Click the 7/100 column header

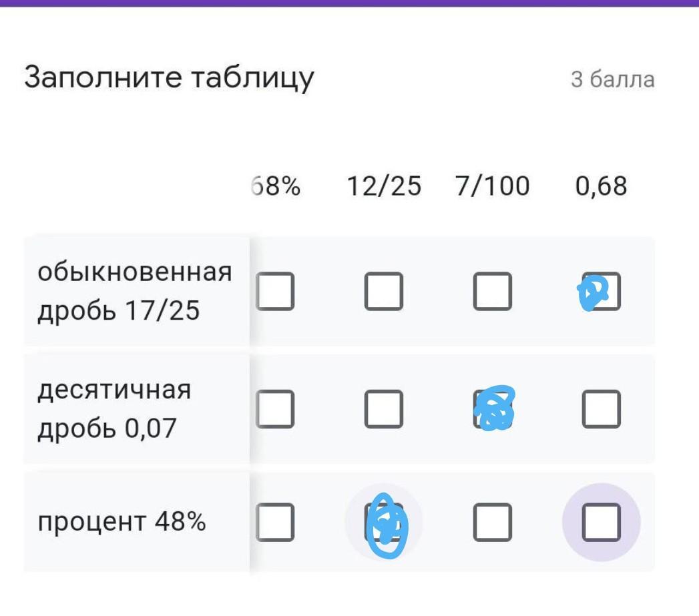pos(493,186)
